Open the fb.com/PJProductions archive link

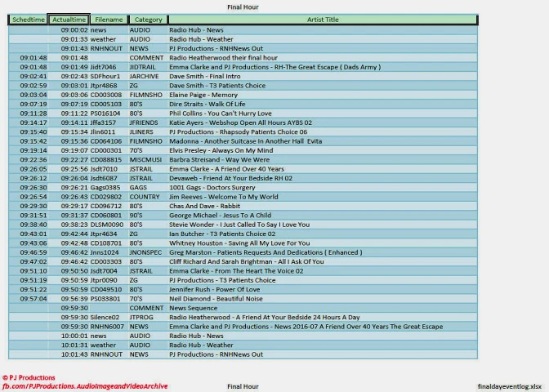pyautogui.click(x=85, y=386)
